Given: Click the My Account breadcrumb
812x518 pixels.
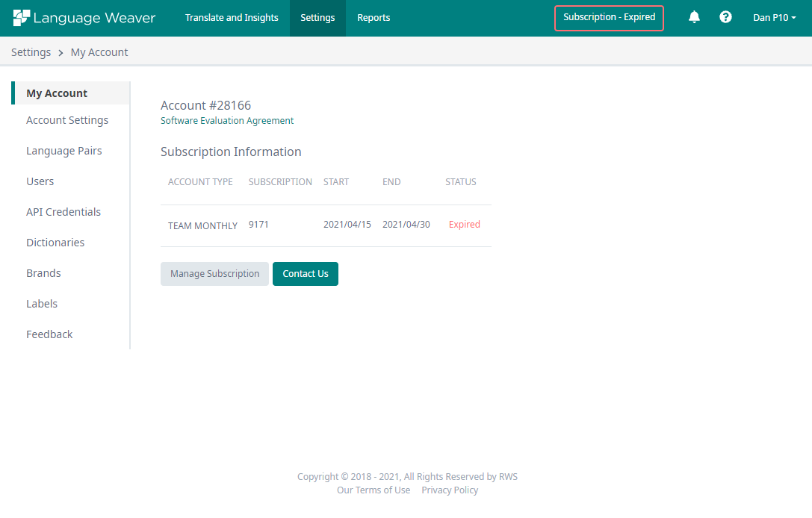Looking at the screenshot, I should point(99,52).
